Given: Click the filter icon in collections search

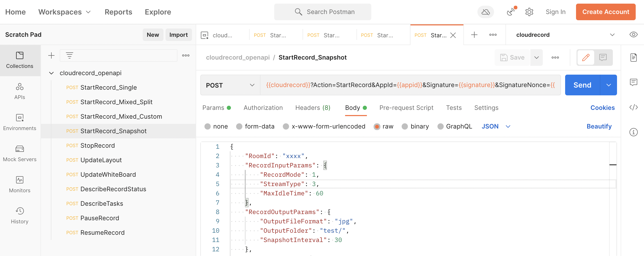Looking at the screenshot, I should (69, 55).
